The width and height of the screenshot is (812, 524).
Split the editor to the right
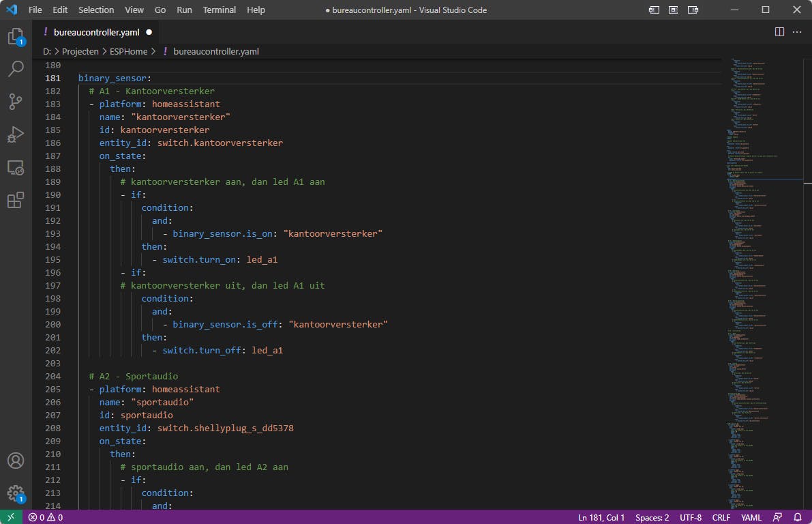779,32
